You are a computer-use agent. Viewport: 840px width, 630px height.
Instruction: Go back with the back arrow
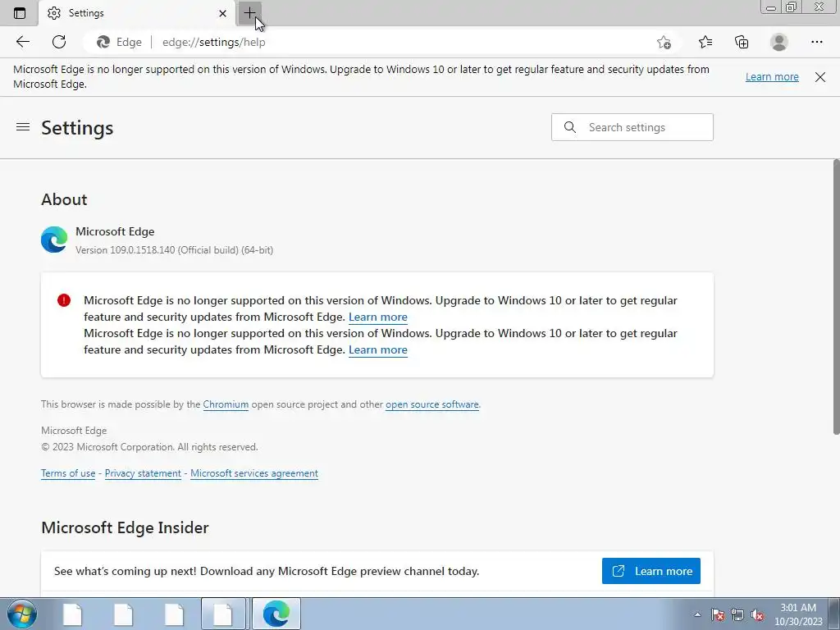22,42
